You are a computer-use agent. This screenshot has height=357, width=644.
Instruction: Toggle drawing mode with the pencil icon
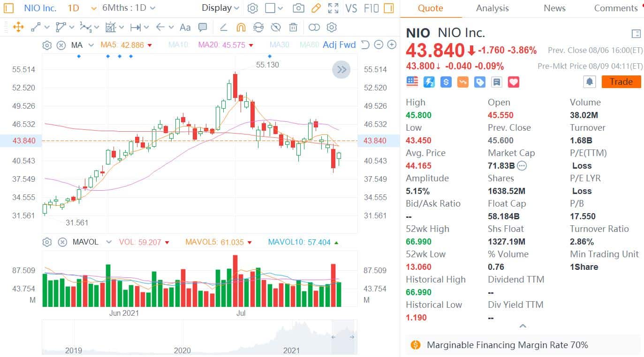315,8
